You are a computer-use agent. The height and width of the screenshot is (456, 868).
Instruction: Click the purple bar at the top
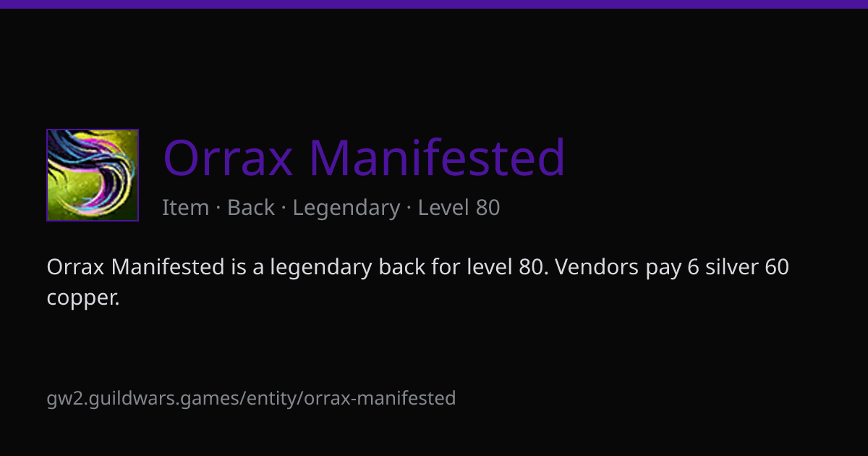pos(434,4)
